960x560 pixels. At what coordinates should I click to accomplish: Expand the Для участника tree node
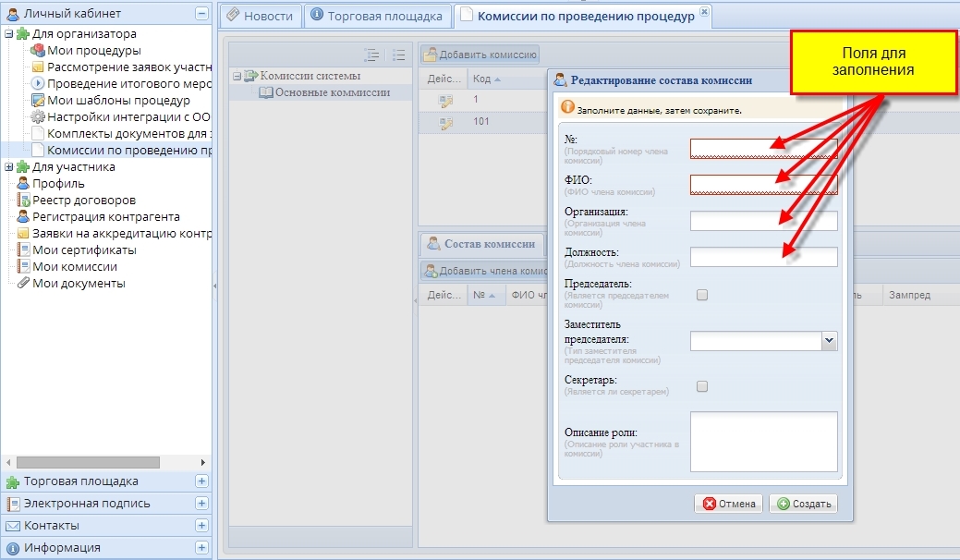[9, 167]
